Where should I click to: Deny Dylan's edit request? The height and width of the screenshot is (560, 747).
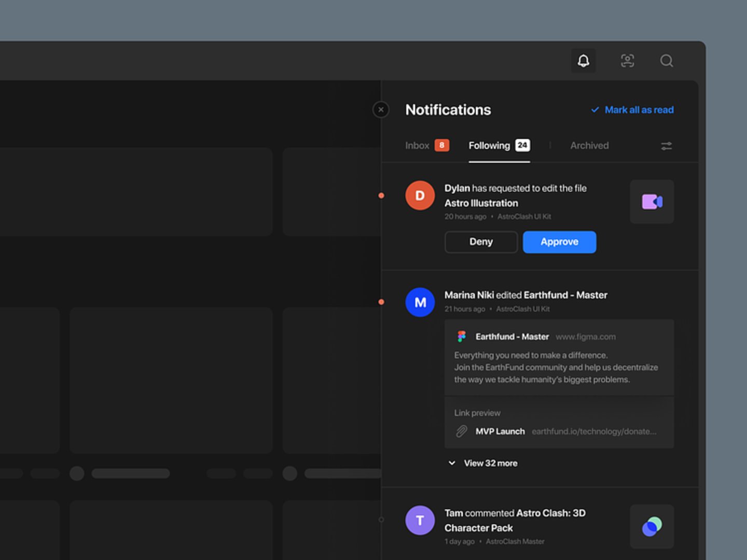coord(481,242)
